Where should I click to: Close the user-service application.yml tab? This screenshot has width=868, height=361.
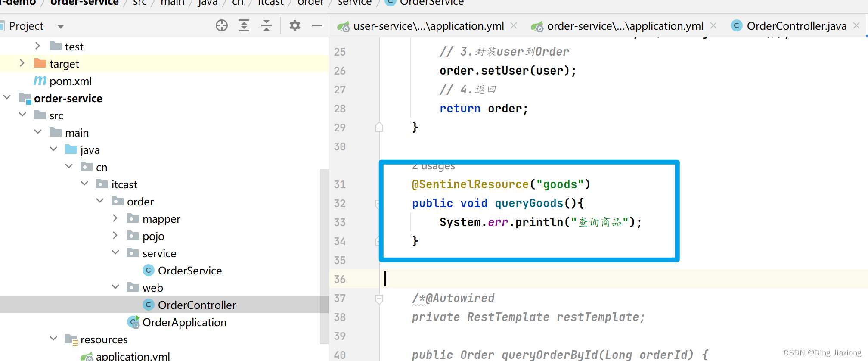(x=514, y=26)
